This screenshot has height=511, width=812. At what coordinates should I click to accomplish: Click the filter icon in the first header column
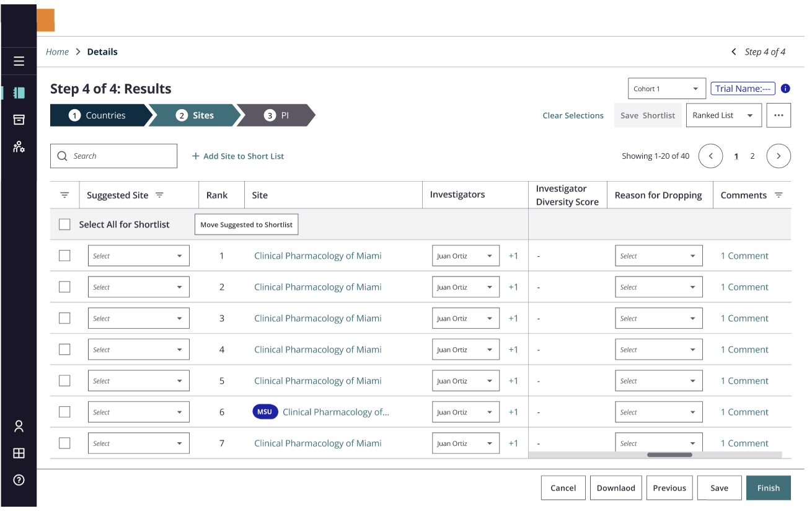tap(64, 195)
